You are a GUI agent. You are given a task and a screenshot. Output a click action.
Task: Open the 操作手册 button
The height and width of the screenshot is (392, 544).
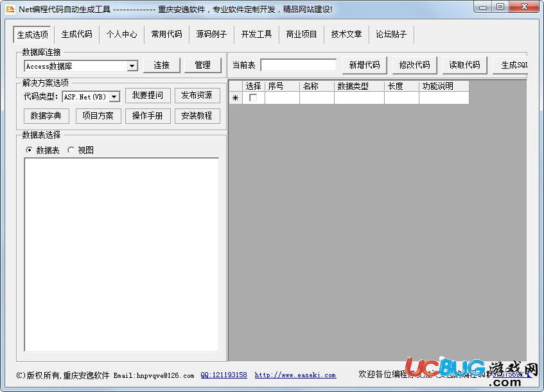(x=148, y=115)
